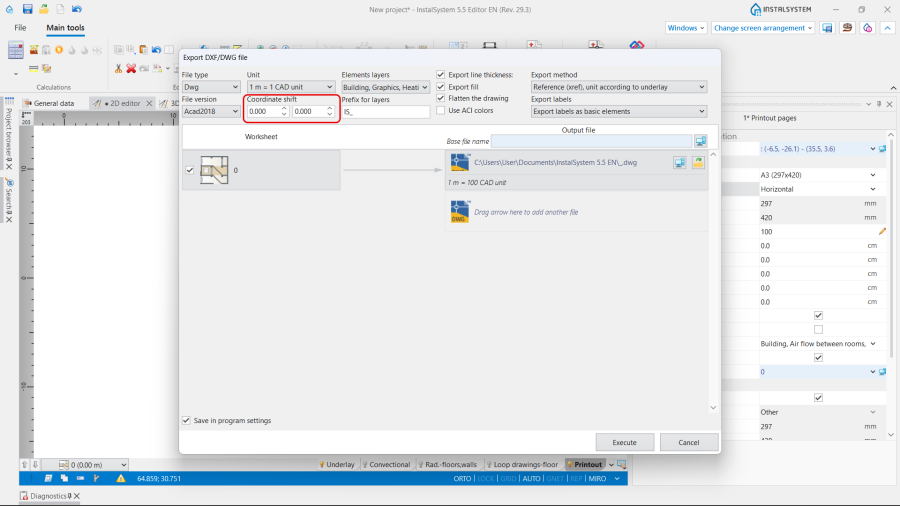900x506 pixels.
Task: Click the large calculator icon in Calculations
Action: click(x=15, y=50)
